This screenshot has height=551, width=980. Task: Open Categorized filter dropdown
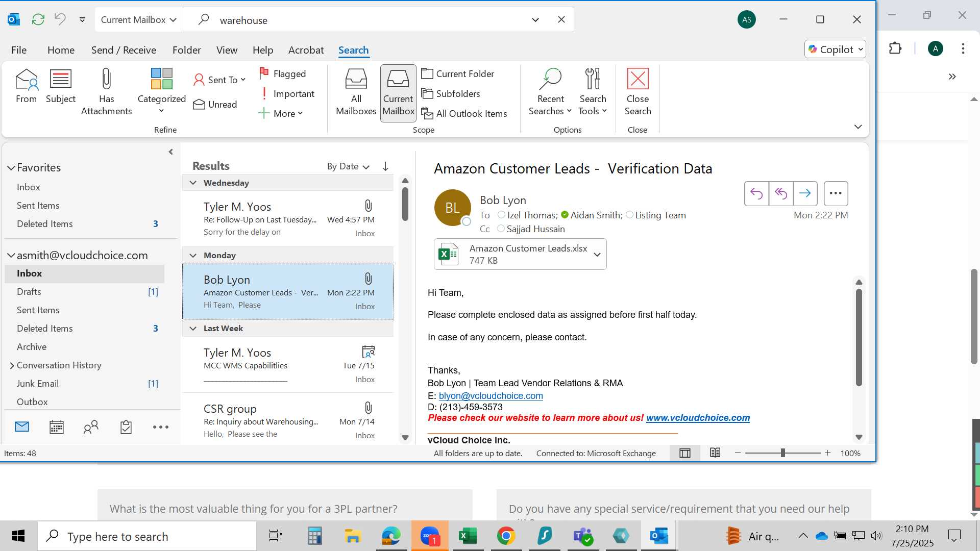pyautogui.click(x=161, y=92)
